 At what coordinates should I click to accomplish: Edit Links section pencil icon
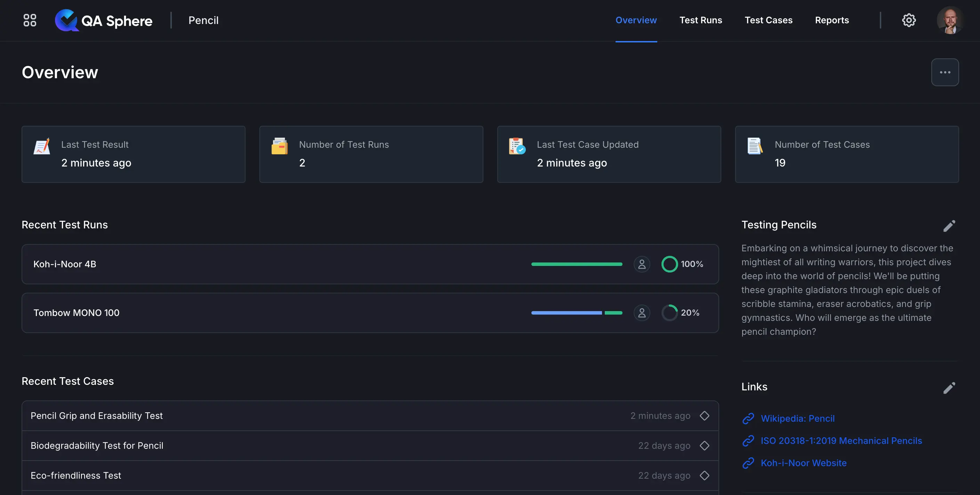coord(949,388)
